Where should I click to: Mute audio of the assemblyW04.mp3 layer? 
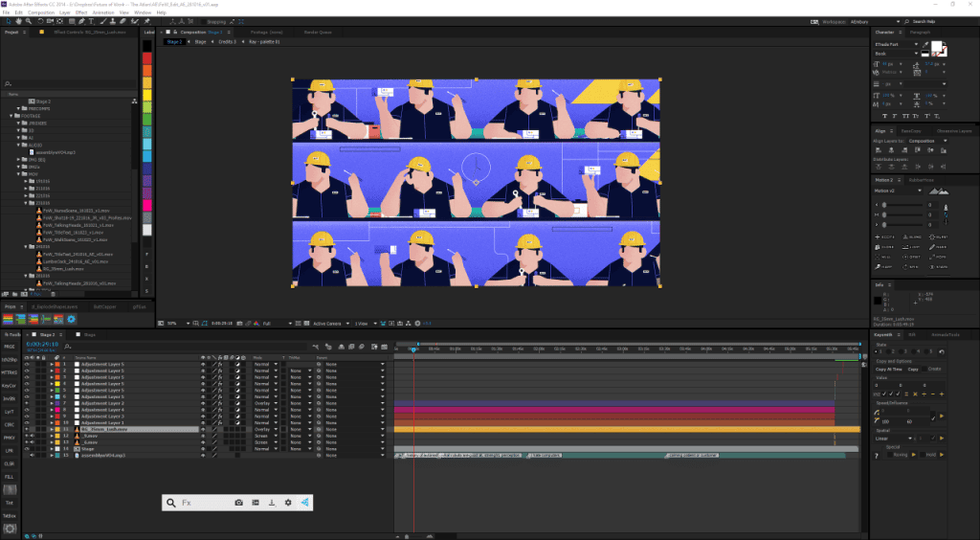(34, 456)
